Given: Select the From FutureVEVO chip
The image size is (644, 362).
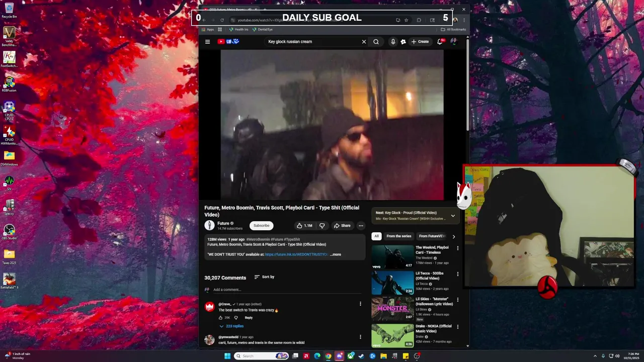Looking at the screenshot, I should point(433,236).
